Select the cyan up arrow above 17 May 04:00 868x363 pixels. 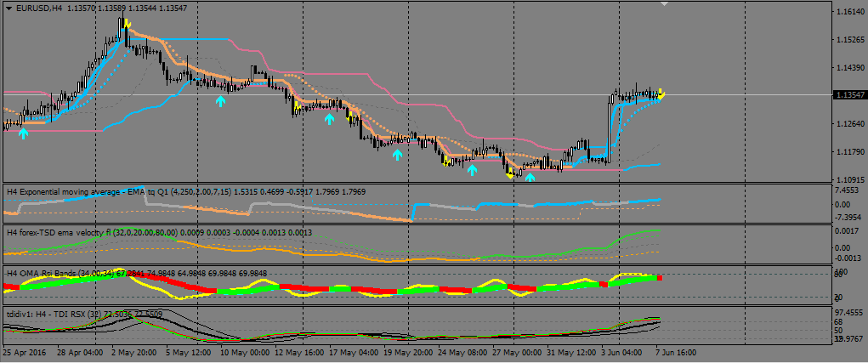click(x=329, y=118)
